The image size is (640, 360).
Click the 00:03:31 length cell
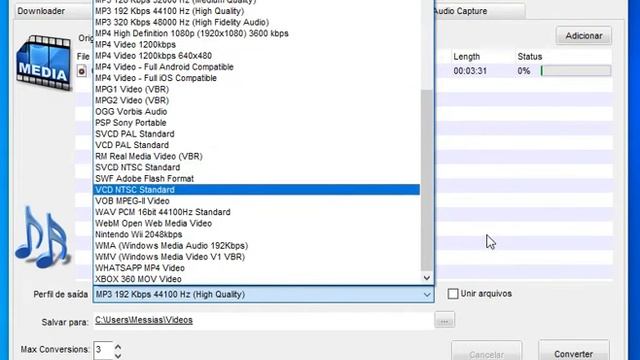coord(470,71)
